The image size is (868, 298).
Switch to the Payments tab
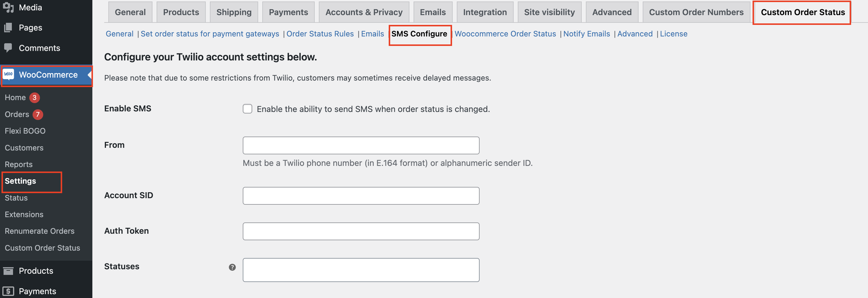(288, 12)
